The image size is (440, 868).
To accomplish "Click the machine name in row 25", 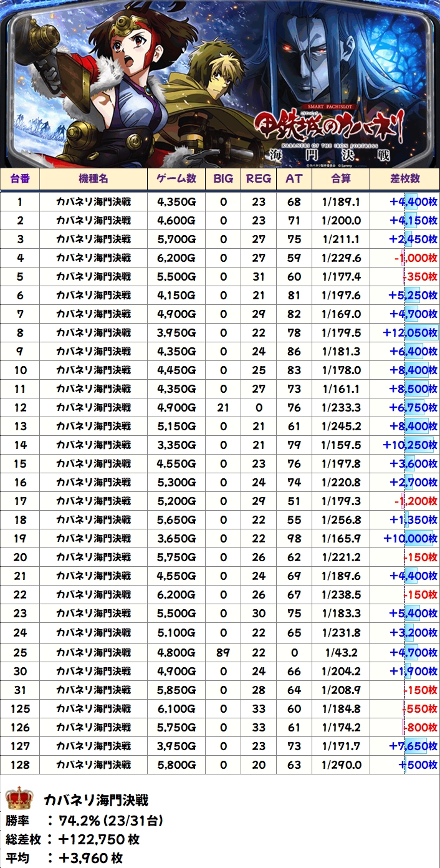I will pyautogui.click(x=93, y=652).
